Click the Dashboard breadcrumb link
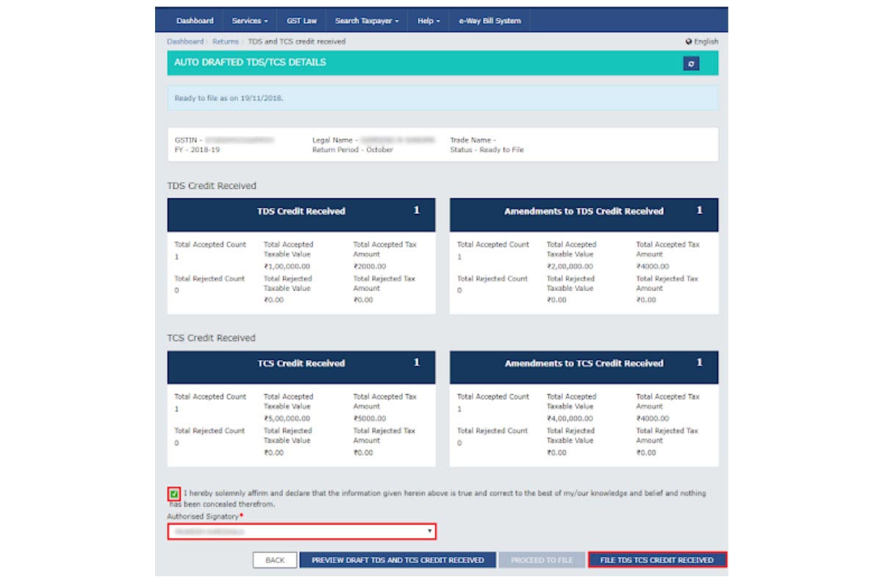 tap(184, 42)
